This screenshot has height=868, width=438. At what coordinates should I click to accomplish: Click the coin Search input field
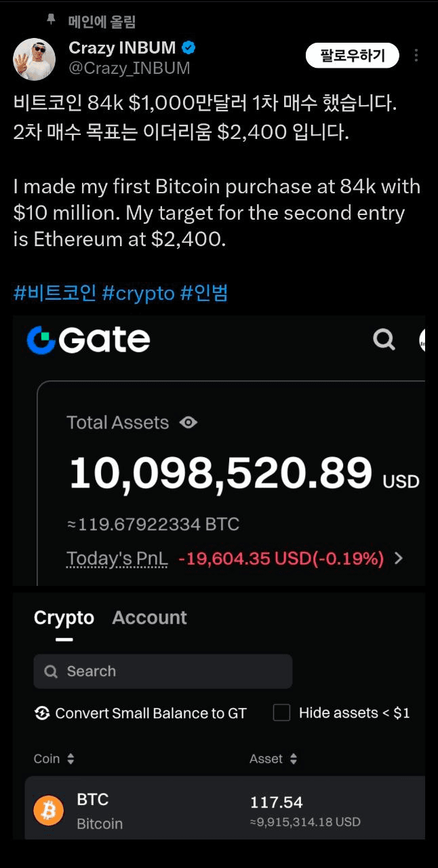point(163,671)
